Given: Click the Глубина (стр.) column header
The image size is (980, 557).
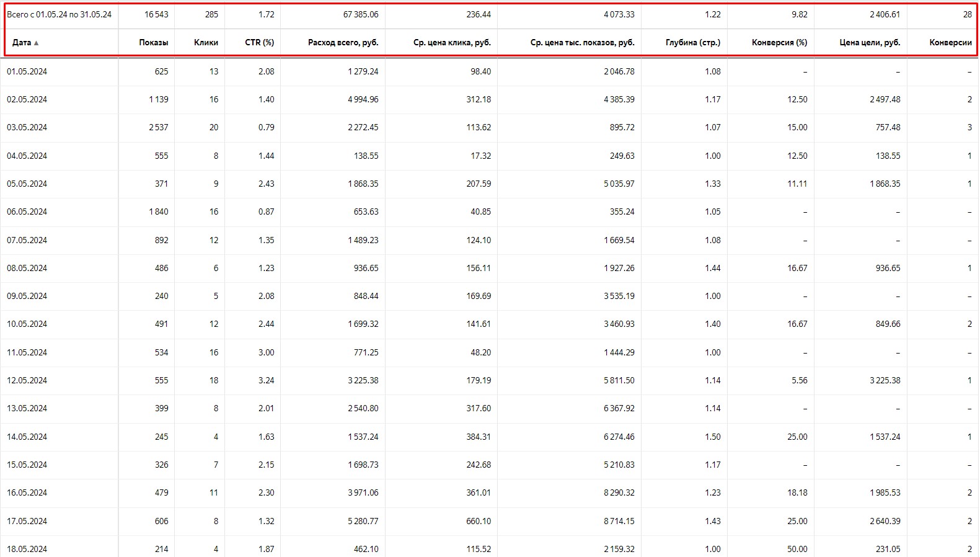Looking at the screenshot, I should pyautogui.click(x=692, y=43).
